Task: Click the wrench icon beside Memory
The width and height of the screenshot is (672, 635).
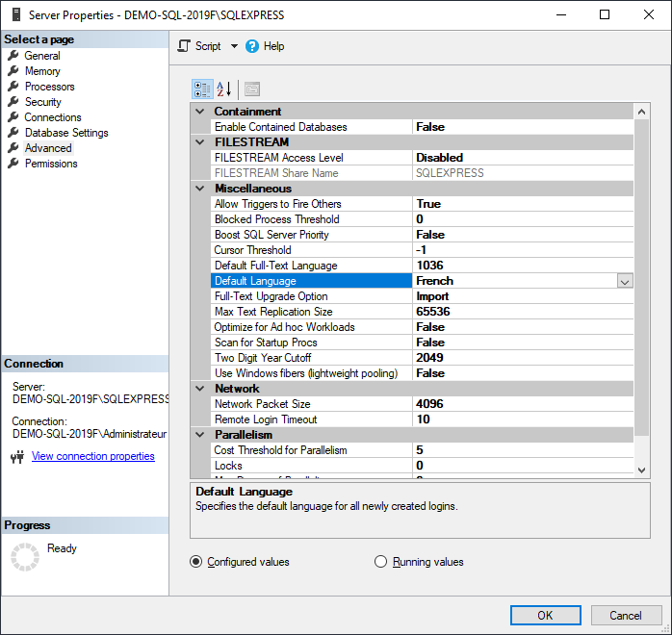Action: [x=13, y=70]
